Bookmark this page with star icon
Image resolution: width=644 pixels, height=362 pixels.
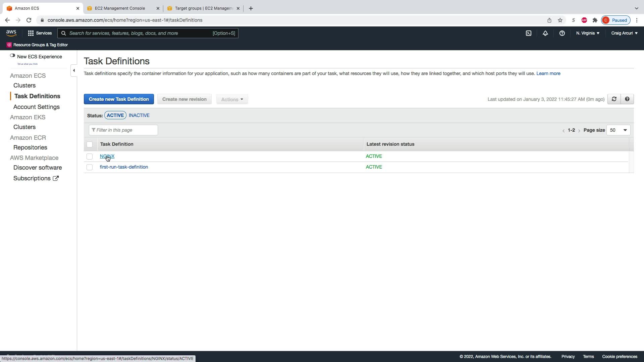point(560,20)
